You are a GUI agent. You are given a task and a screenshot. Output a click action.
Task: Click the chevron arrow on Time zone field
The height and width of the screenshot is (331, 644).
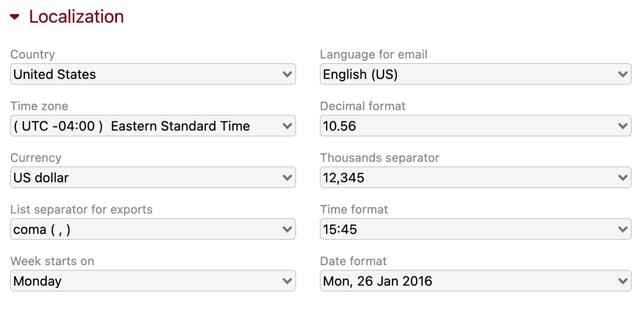click(287, 126)
